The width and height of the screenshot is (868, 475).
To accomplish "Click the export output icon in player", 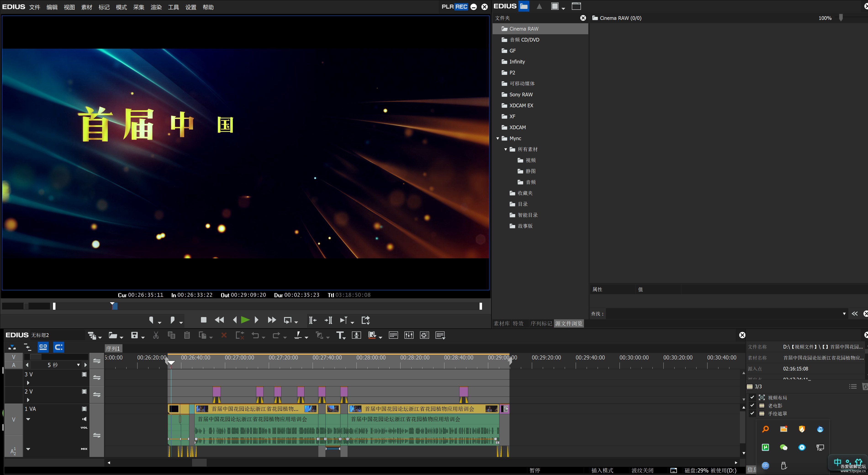I will coord(366,320).
